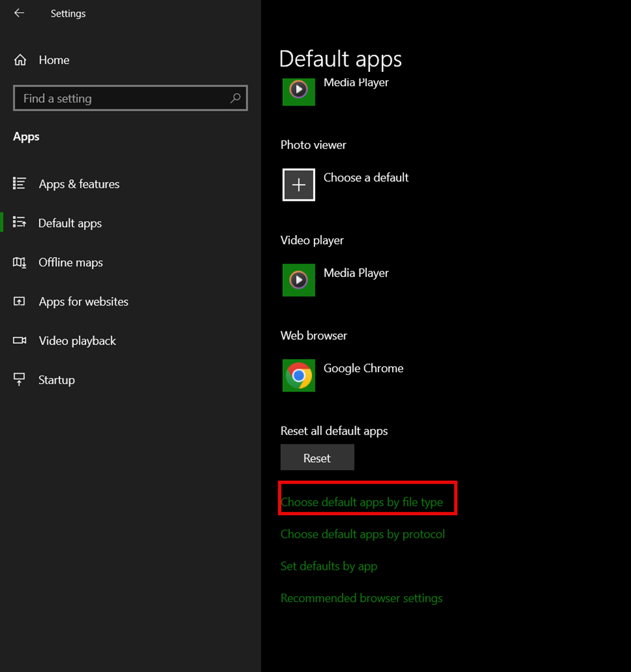Viewport: 631px width, 672px height.
Task: Click the Set defaults by app link
Action: pyautogui.click(x=329, y=566)
